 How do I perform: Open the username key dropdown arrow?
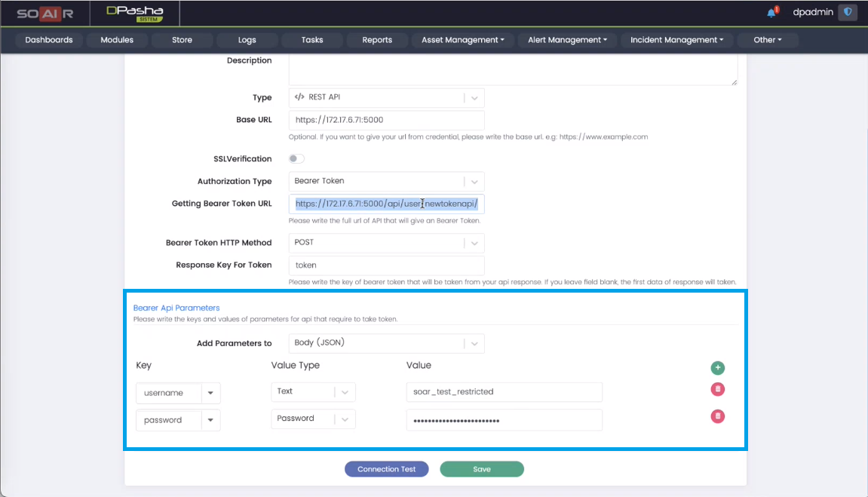pyautogui.click(x=210, y=393)
